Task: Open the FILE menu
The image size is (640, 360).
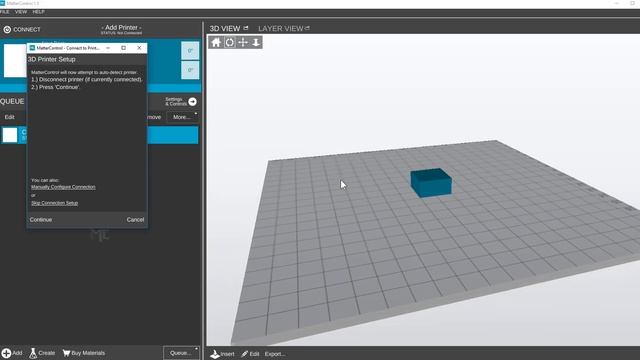Action: pos(4,12)
